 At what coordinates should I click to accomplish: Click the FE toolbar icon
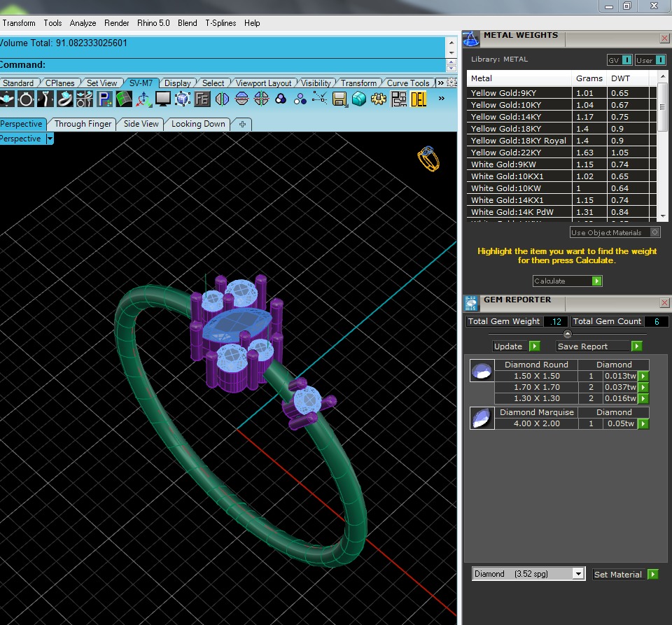(202, 99)
